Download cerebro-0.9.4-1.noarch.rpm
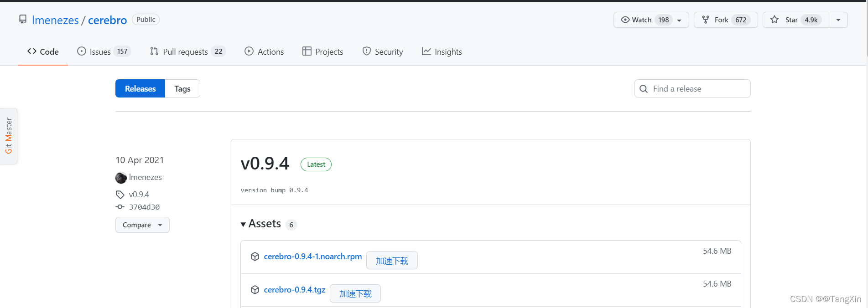This screenshot has width=868, height=308. [x=313, y=257]
